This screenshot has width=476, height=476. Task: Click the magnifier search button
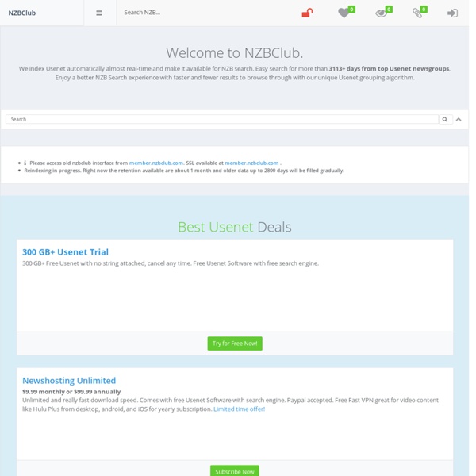445,119
